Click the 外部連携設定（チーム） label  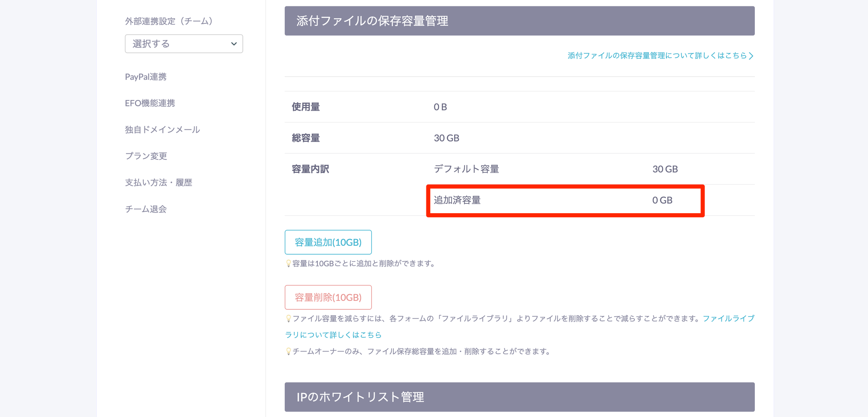169,21
